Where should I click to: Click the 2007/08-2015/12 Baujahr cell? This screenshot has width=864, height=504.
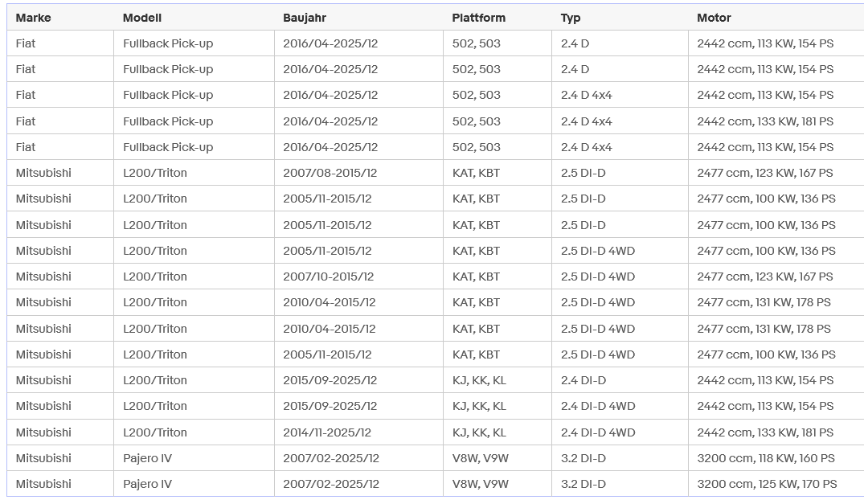point(330,173)
